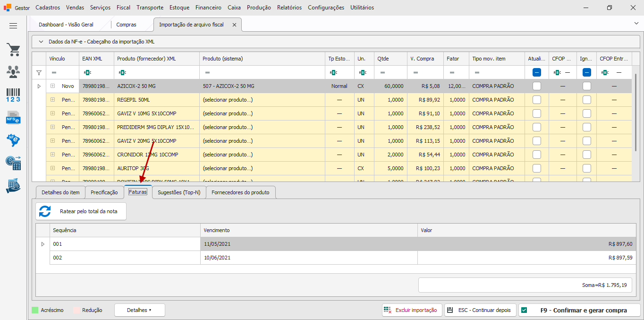Click the items grid vertical scrollbar

[636, 112]
